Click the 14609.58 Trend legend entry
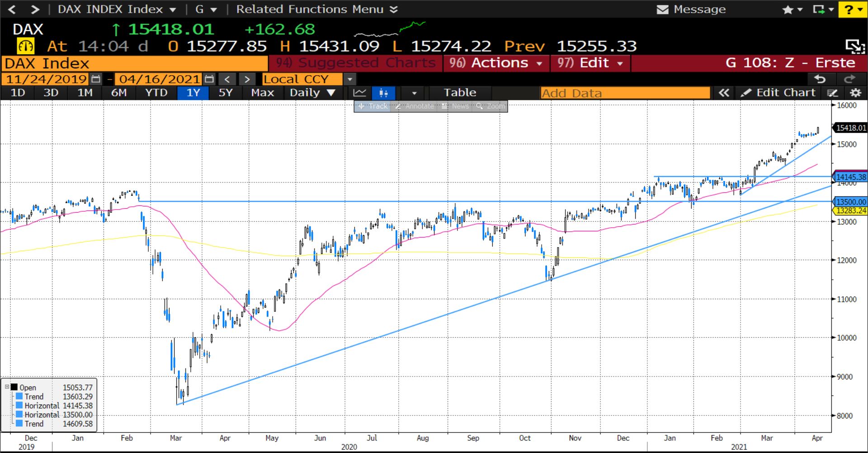The height and width of the screenshot is (453, 868). (54, 424)
